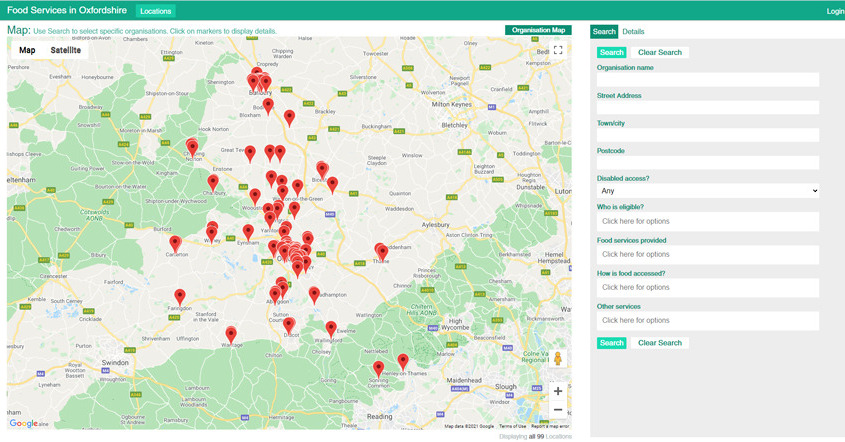
Task: Select the Street View pegman icon
Action: coord(558,358)
